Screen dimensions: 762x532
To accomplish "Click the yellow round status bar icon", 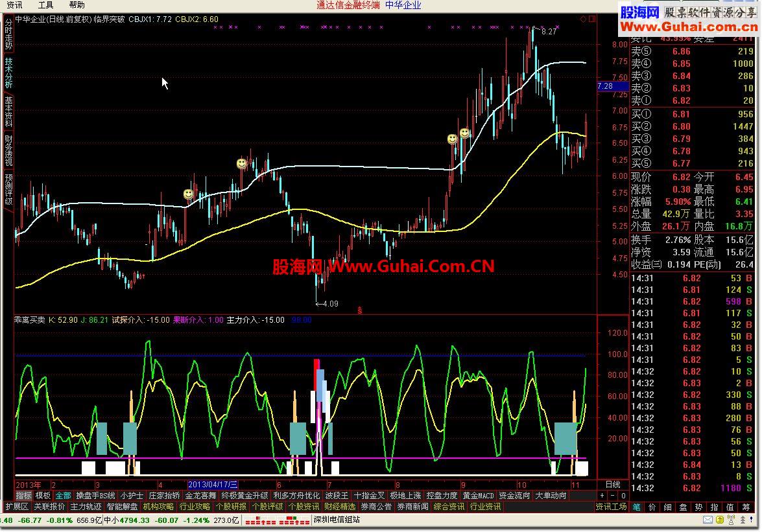I will point(719,520).
